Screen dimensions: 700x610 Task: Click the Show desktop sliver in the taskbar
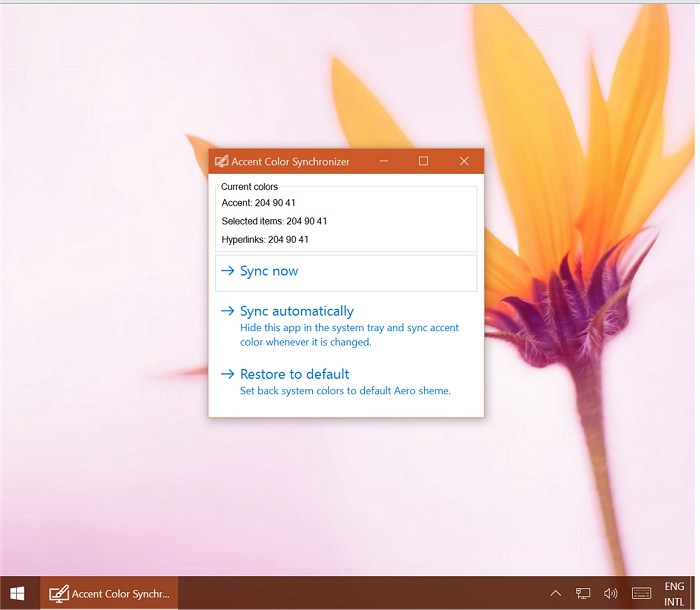pyautogui.click(x=692, y=593)
